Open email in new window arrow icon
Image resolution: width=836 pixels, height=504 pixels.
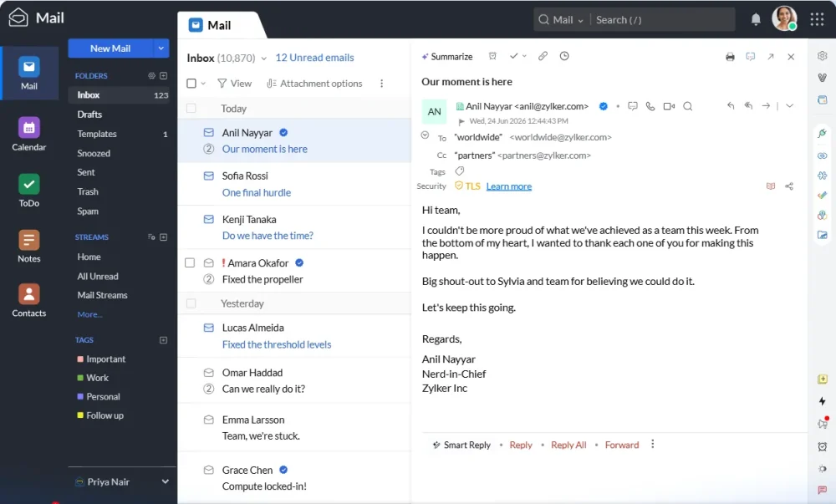pyautogui.click(x=771, y=57)
